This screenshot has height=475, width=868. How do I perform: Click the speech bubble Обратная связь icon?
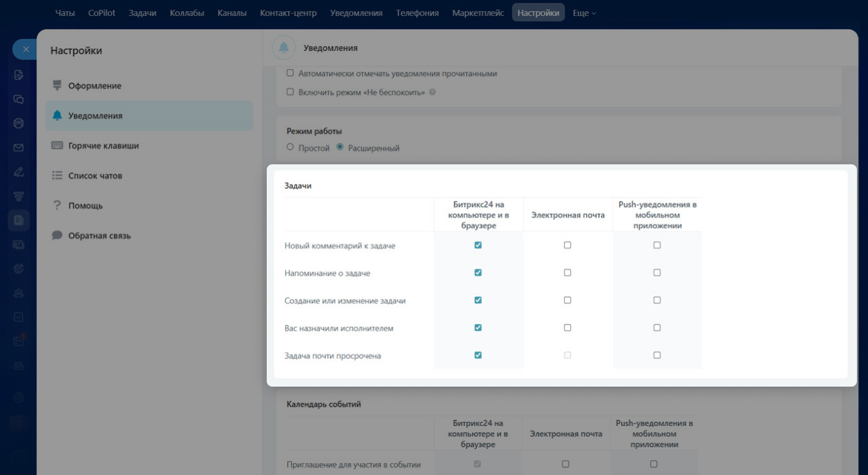[57, 235]
